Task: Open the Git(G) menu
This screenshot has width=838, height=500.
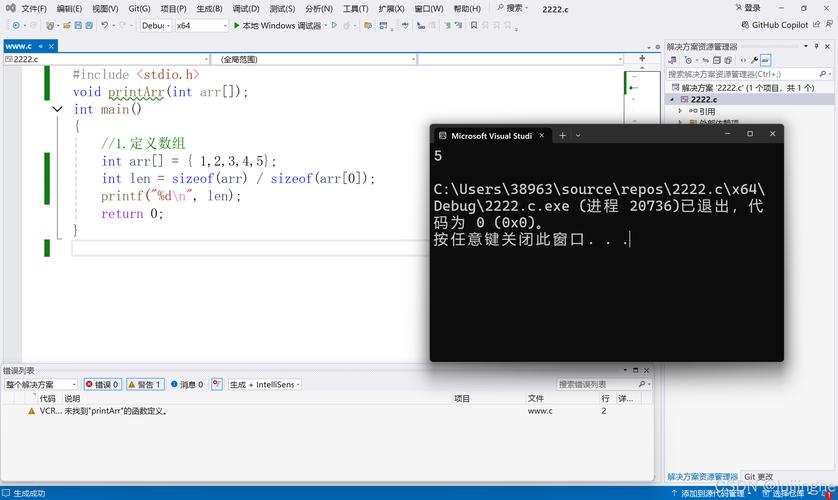Action: [139, 9]
